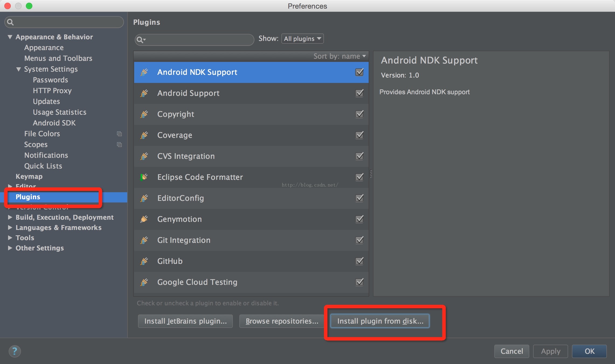Toggle the Copyright plugin checkbox
This screenshot has height=364, width=615.
point(360,114)
